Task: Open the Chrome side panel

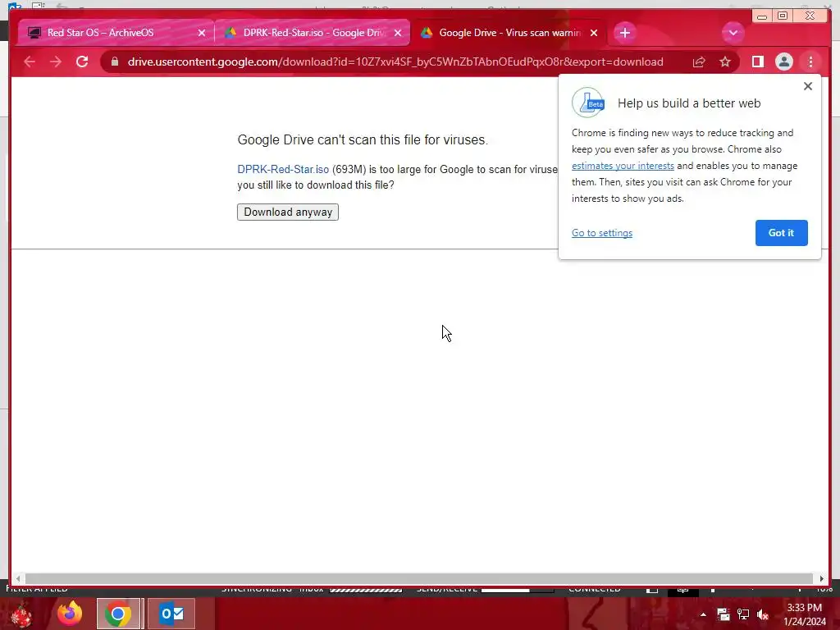Action: tap(757, 62)
